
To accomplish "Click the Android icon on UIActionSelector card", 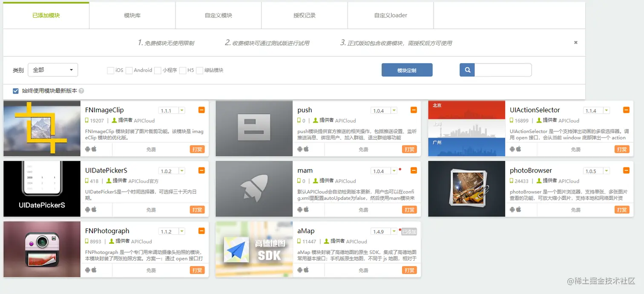I will click(x=512, y=149).
